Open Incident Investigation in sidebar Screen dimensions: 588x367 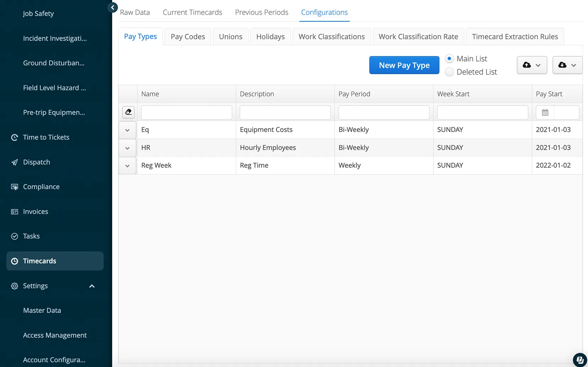55,38
